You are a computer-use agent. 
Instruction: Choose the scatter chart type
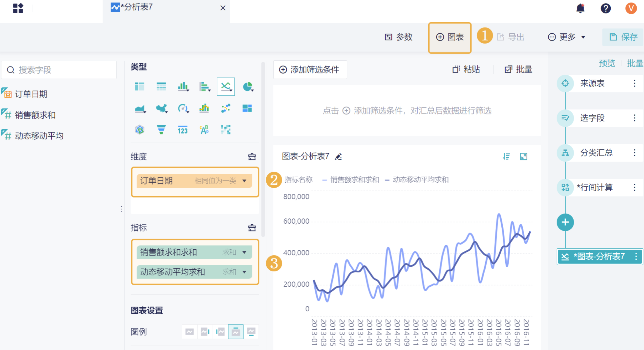pos(226,108)
